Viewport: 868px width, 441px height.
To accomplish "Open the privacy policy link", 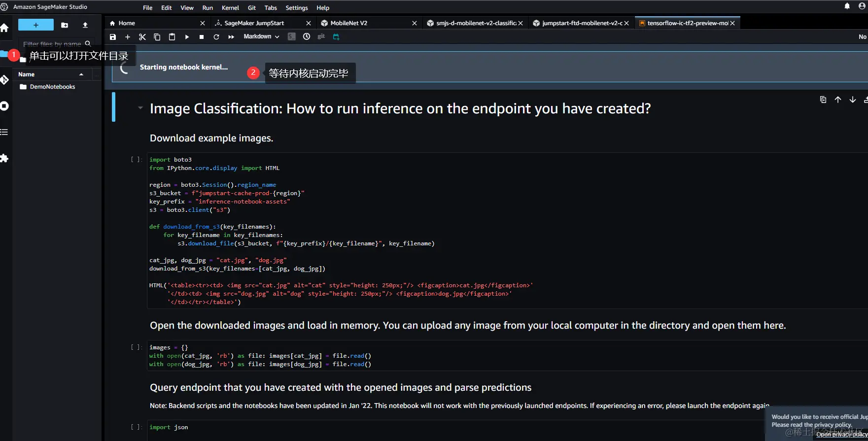I will [841, 435].
